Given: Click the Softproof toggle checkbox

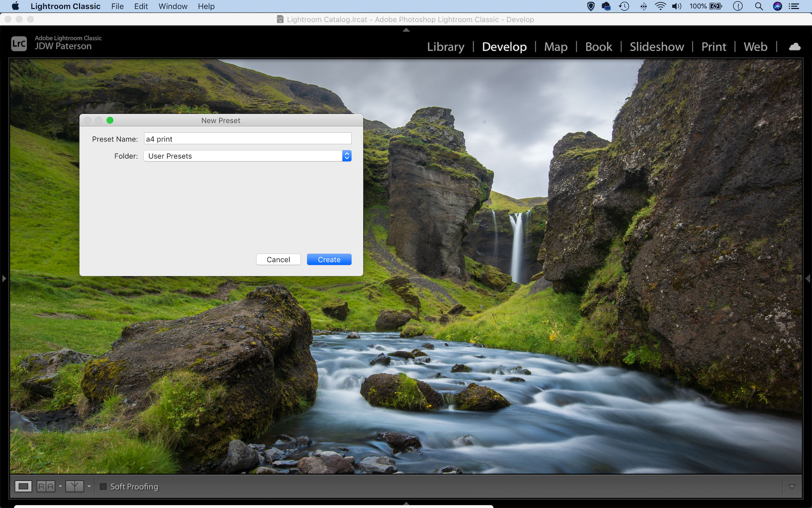Looking at the screenshot, I should (102, 487).
